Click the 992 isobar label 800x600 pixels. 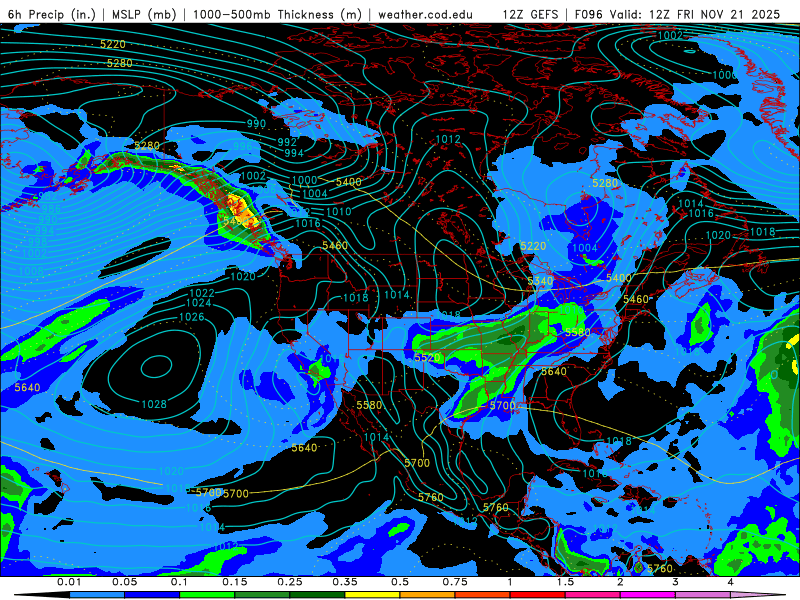click(287, 142)
